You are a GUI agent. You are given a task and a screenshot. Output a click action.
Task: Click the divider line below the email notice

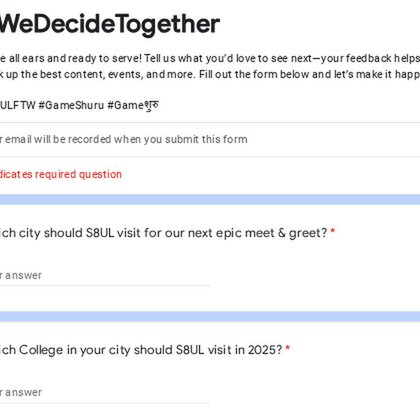tap(210, 157)
